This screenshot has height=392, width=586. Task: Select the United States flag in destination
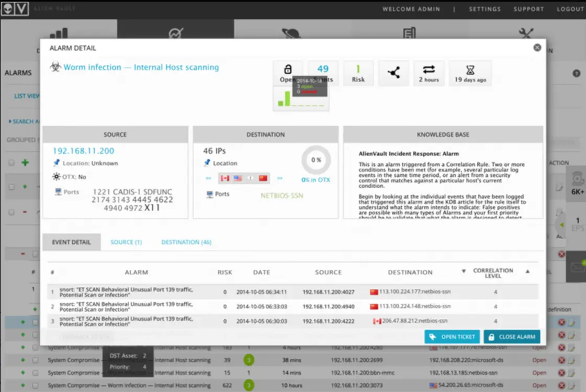238,178
